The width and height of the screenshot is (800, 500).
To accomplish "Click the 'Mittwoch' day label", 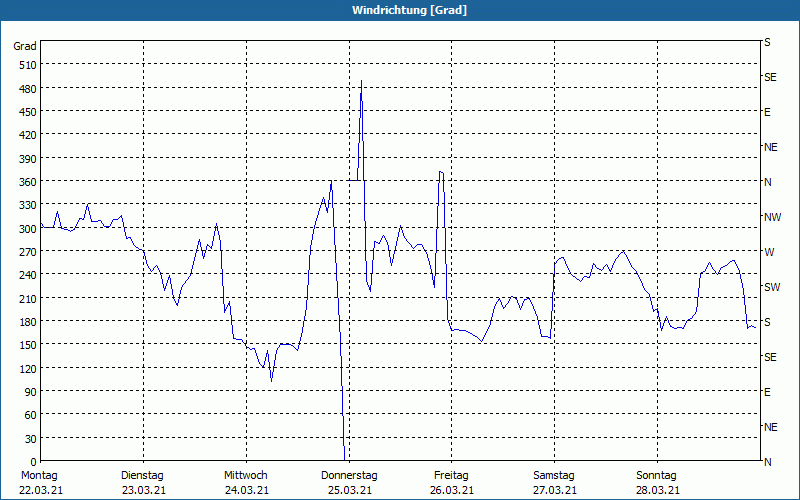I will [246, 476].
